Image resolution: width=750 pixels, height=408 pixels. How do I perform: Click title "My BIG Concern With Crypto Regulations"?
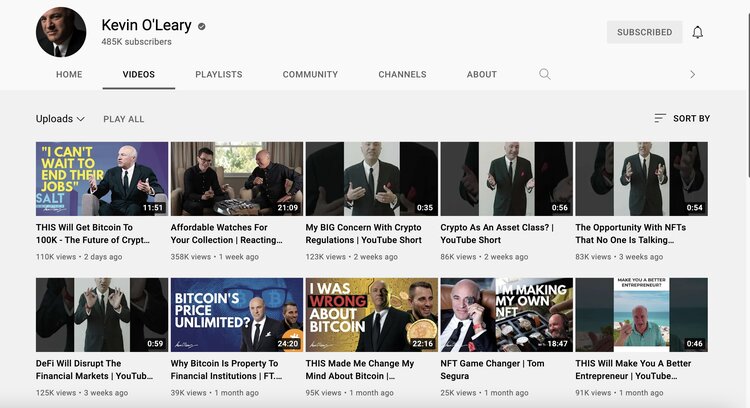point(364,233)
